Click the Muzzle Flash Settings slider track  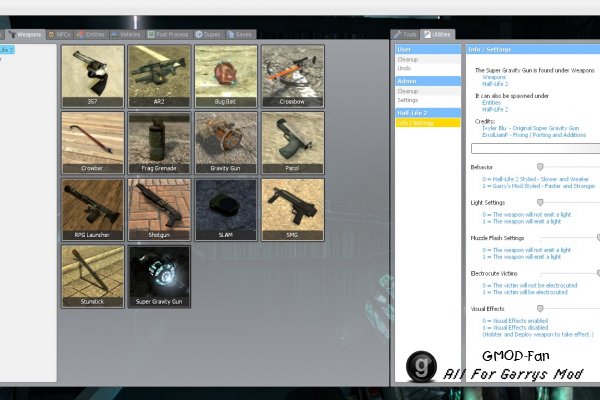tap(569, 238)
